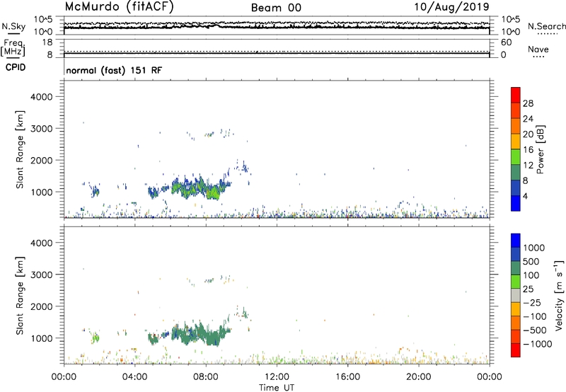566x392 pixels.
Task: Click the 60 Nave axis tick label
Action: pos(506,42)
